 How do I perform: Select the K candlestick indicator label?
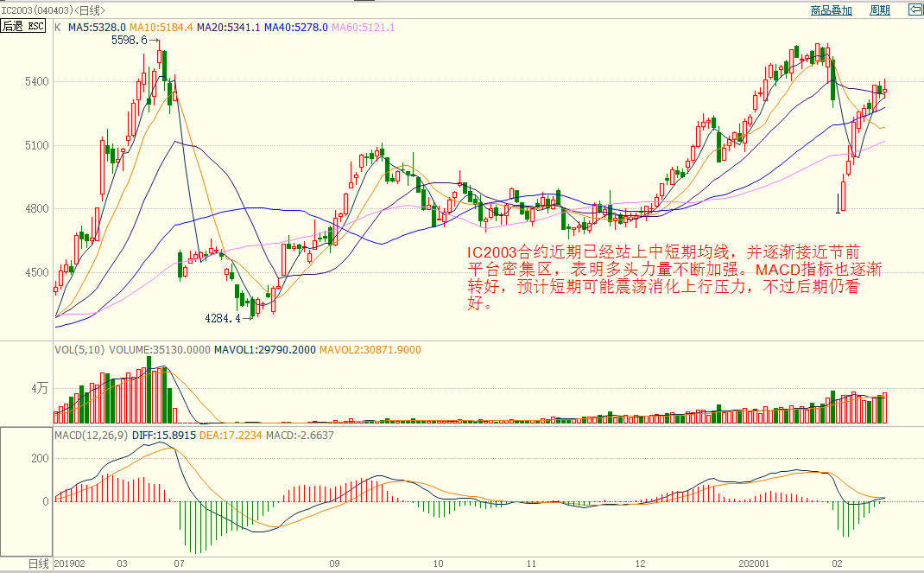pyautogui.click(x=58, y=28)
